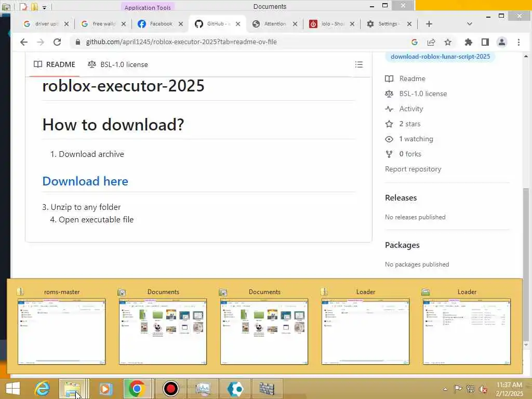Open the performance monitor chart taskbar icon
The width and height of the screenshot is (532, 399).
203,389
